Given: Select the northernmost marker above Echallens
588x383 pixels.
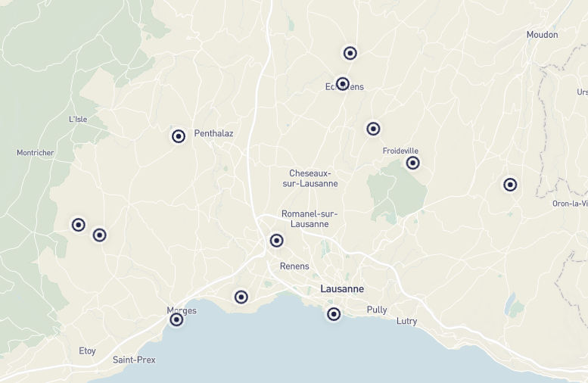Looking at the screenshot, I should (x=350, y=53).
